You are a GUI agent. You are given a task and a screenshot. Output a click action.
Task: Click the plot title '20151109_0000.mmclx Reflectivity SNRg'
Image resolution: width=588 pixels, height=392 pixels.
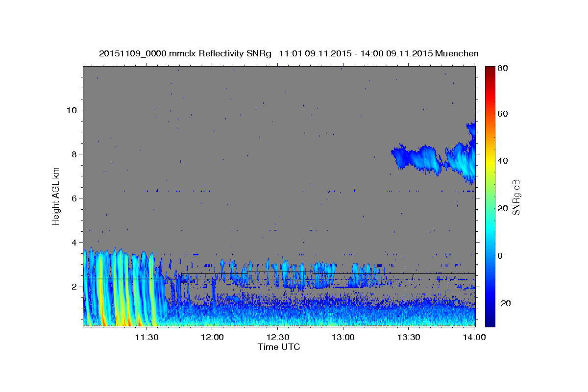tap(185, 53)
